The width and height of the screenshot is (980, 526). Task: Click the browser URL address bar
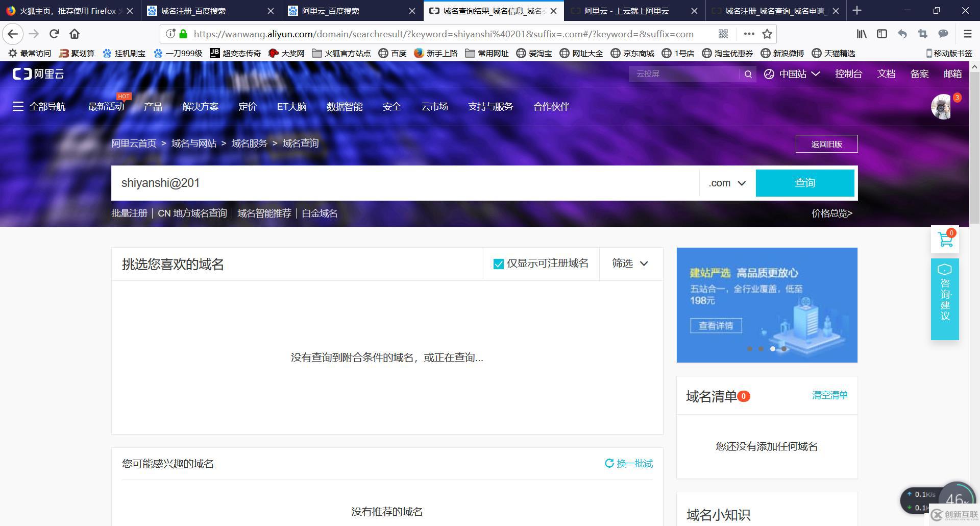pos(443,34)
